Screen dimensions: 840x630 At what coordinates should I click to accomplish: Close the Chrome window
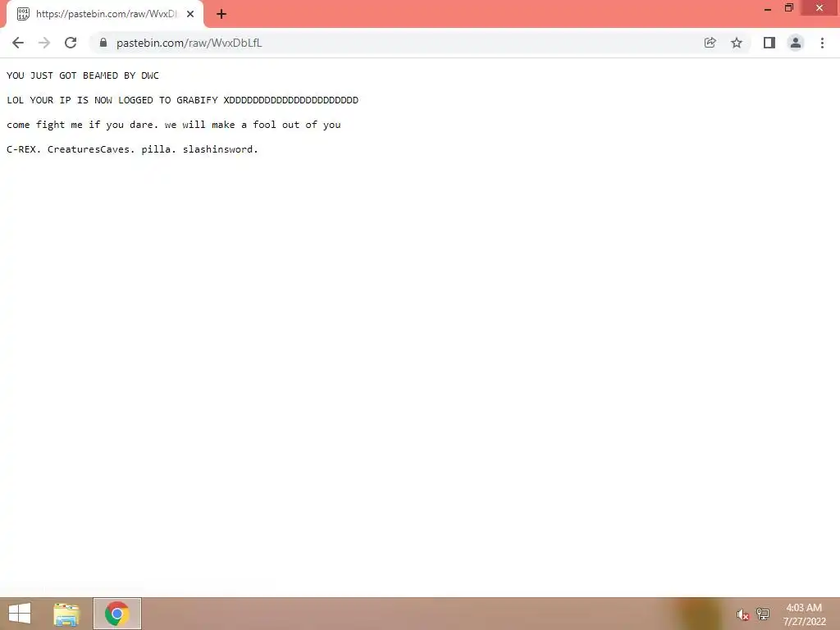click(819, 8)
